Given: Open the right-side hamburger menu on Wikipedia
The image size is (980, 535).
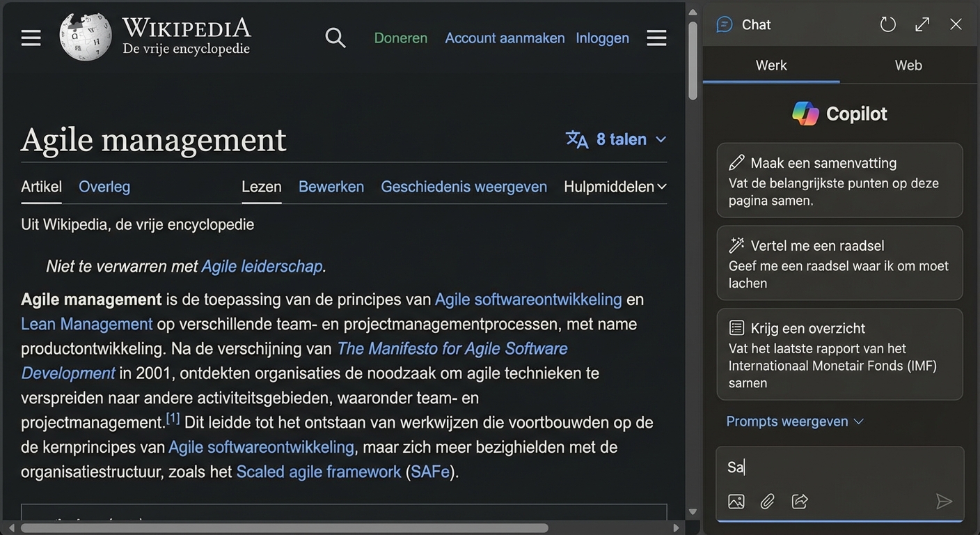Looking at the screenshot, I should pyautogui.click(x=655, y=38).
